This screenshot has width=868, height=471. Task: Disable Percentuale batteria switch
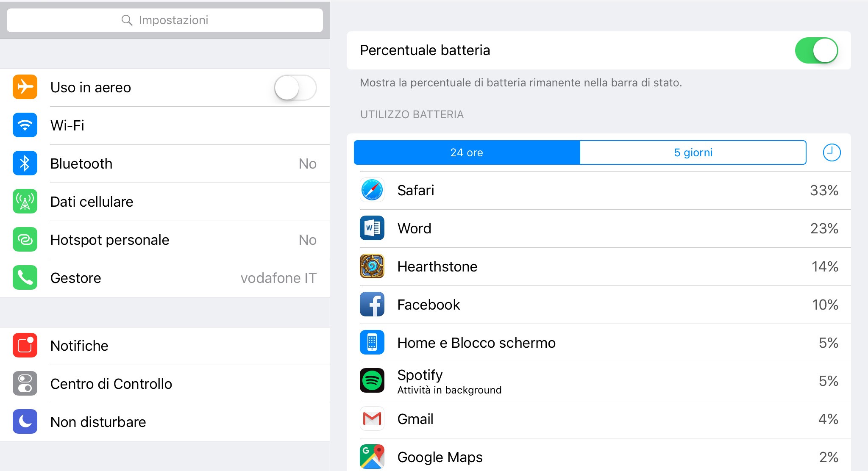coord(816,50)
